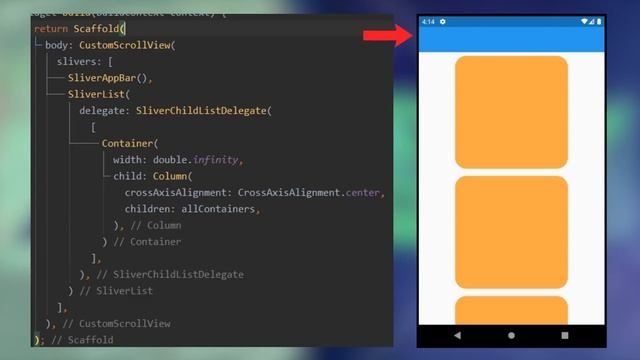Click the 'crossAxisAlignment:' property name

(178, 192)
